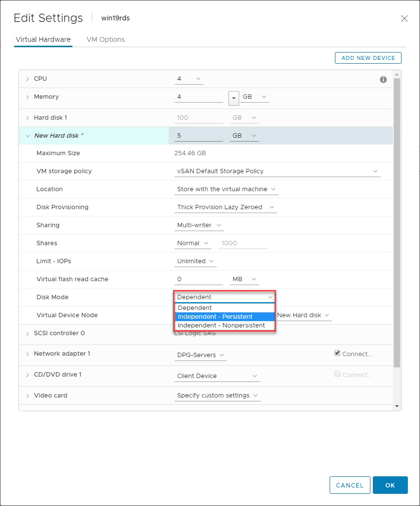This screenshot has width=420, height=506.
Task: Click OK to save the settings
Action: click(x=390, y=485)
